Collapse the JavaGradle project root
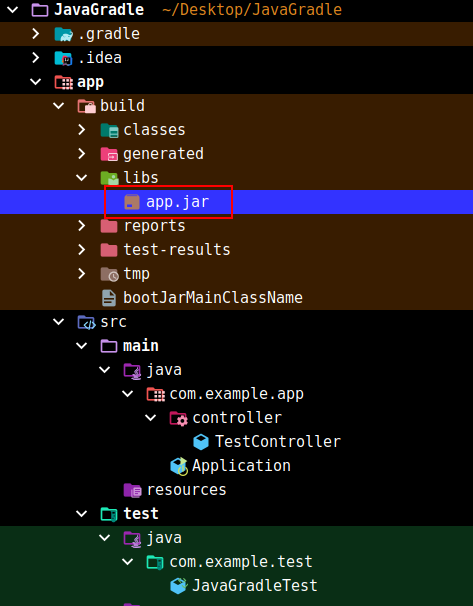The height and width of the screenshot is (606, 473). (x=12, y=10)
